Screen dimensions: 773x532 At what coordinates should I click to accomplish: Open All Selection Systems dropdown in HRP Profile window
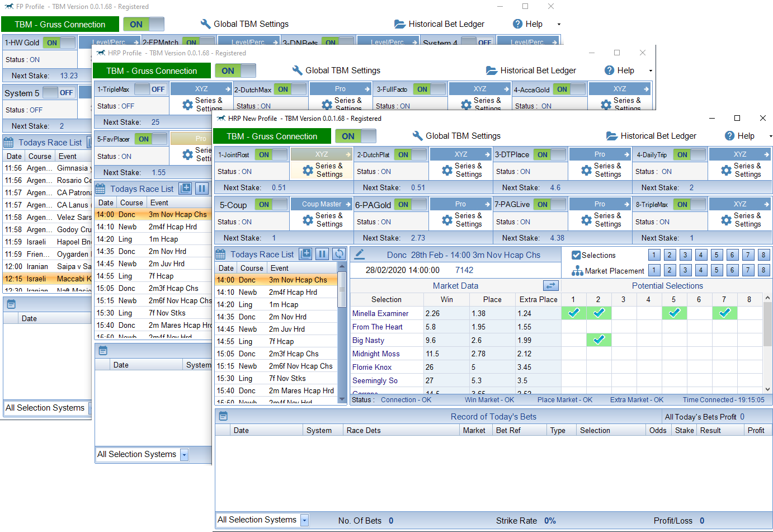pos(185,455)
